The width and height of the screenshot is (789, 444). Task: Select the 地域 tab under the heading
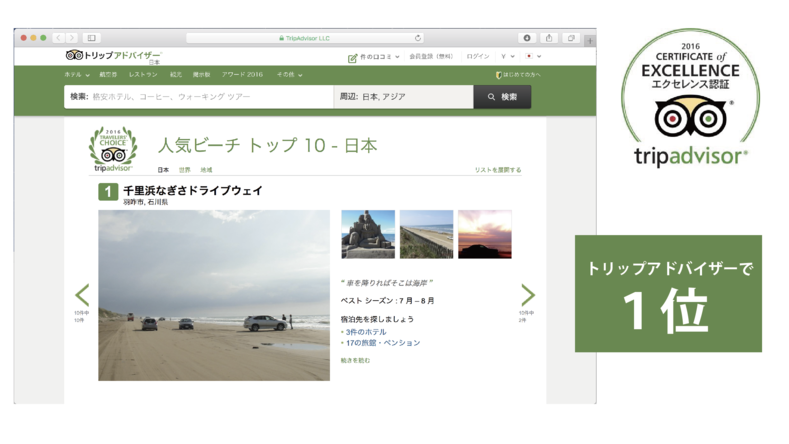pos(206,170)
